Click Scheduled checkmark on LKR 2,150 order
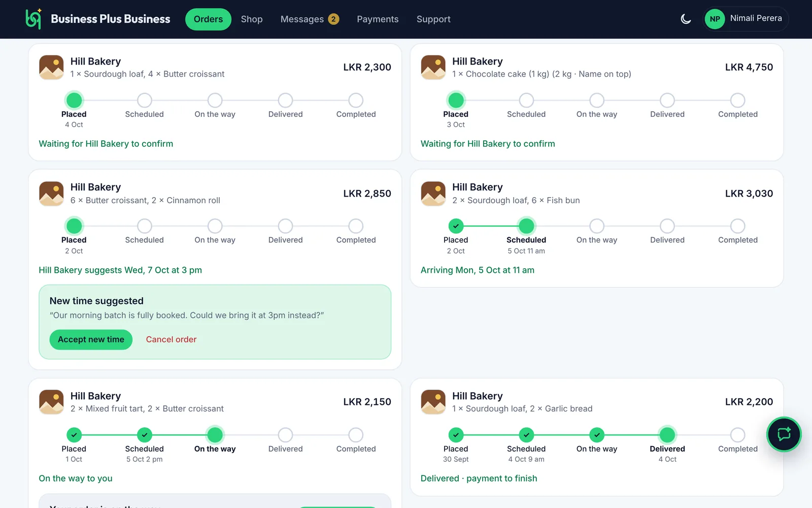Image resolution: width=812 pixels, height=508 pixels. tap(145, 435)
